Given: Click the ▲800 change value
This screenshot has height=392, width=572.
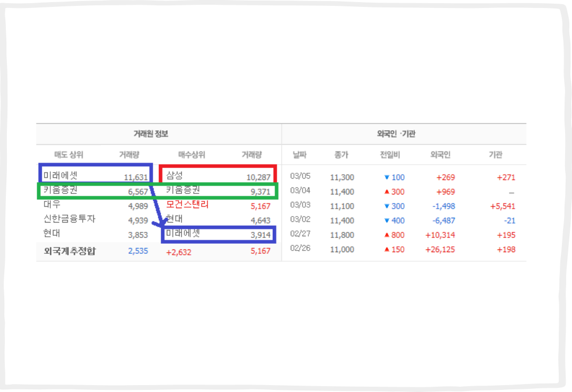Looking at the screenshot, I should tap(395, 235).
